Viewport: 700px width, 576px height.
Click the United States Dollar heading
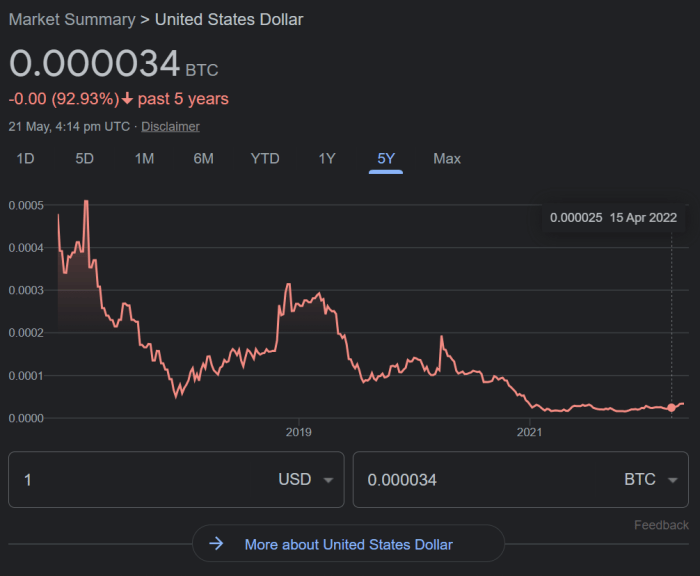[229, 20]
